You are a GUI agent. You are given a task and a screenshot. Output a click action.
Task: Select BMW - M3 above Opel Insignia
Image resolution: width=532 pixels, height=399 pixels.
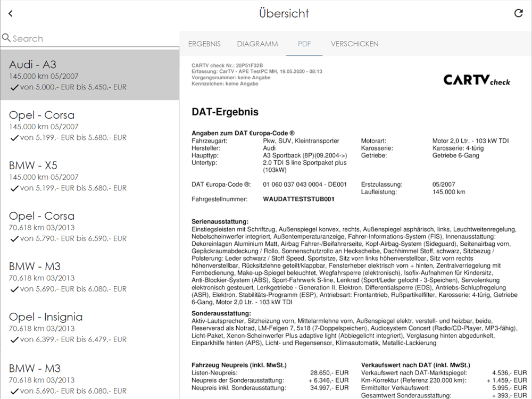click(x=89, y=277)
